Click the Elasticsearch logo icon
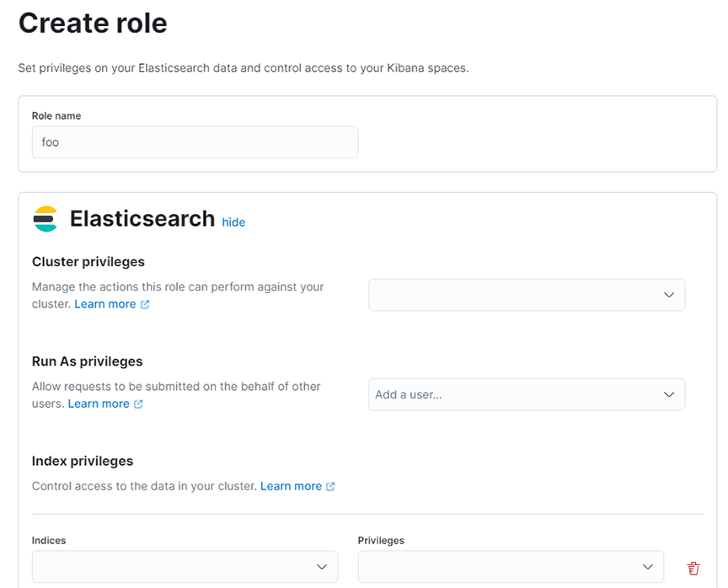 [x=45, y=218]
